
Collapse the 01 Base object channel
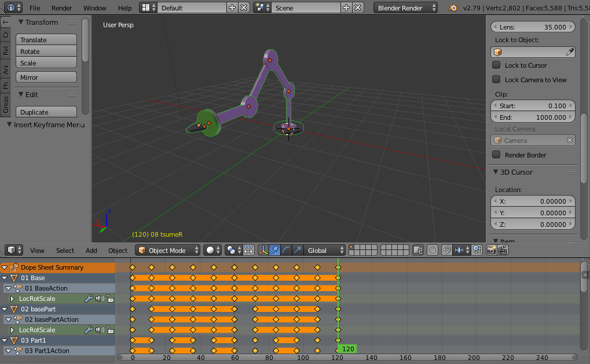tap(4, 278)
